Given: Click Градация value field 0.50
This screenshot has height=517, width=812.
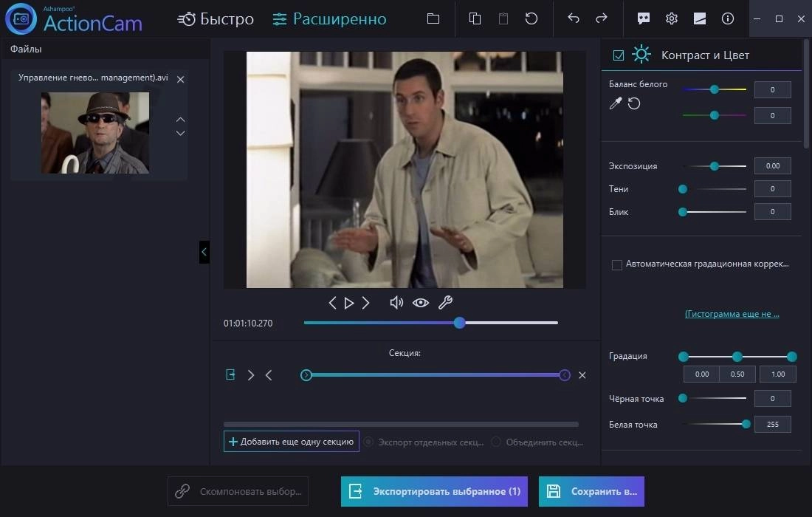Looking at the screenshot, I should pos(737,374).
